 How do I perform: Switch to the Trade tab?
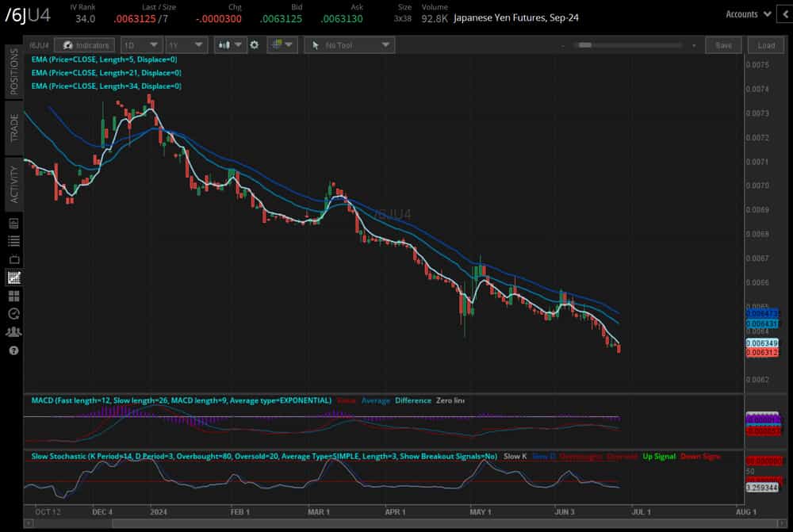click(13, 128)
